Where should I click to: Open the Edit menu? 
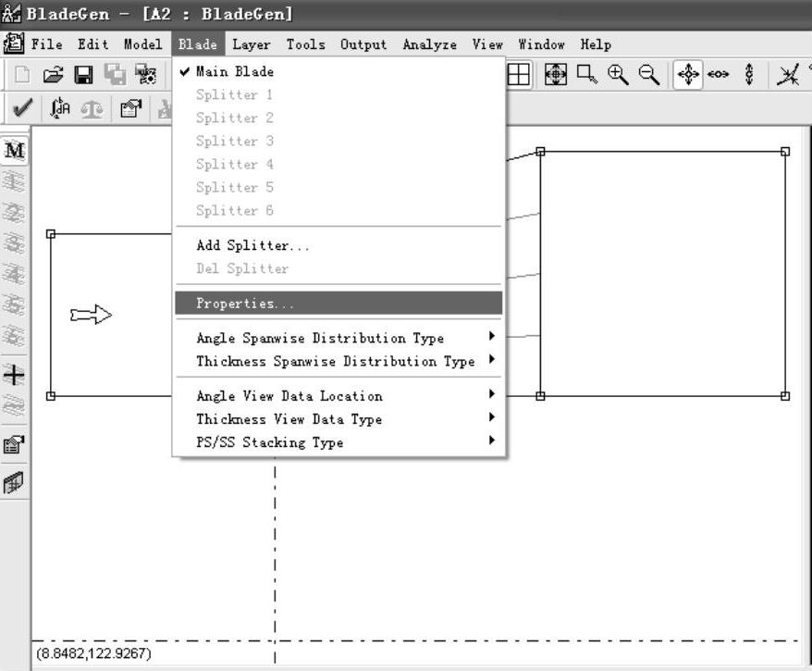(93, 44)
